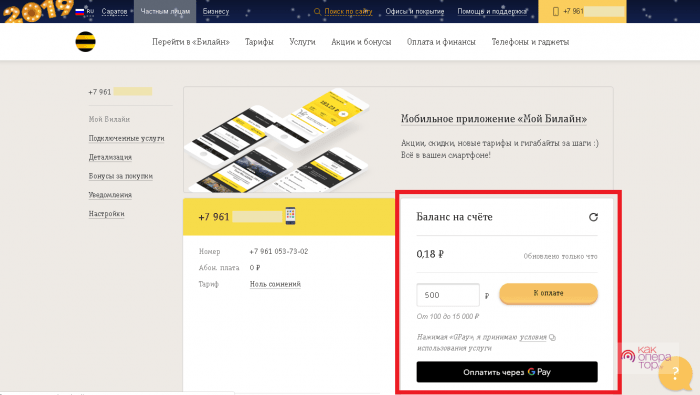The height and width of the screenshot is (395, 700).
Task: Click the Beeline striped logo
Action: click(85, 42)
